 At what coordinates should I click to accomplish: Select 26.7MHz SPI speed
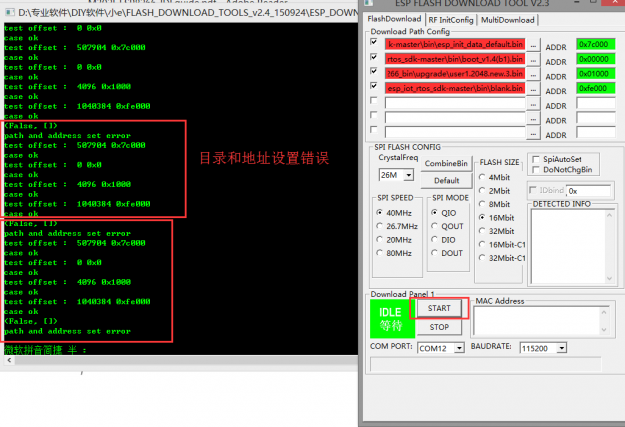pyautogui.click(x=397, y=226)
